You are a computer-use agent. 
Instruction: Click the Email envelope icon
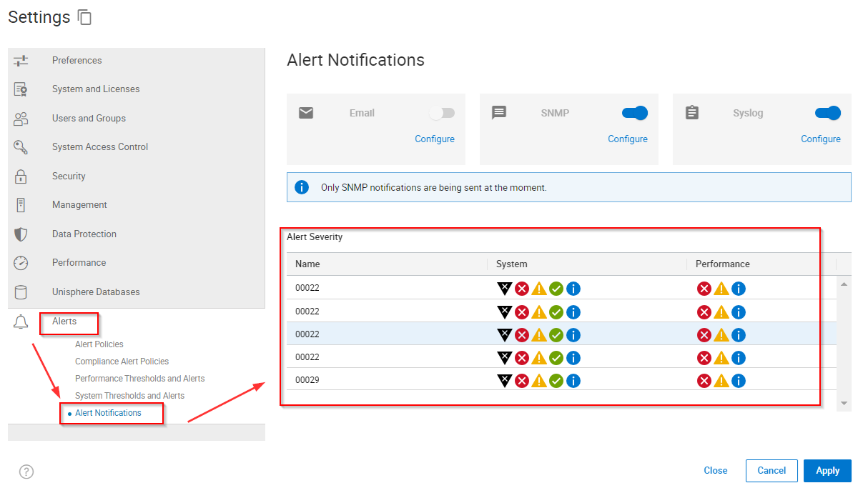(x=306, y=112)
